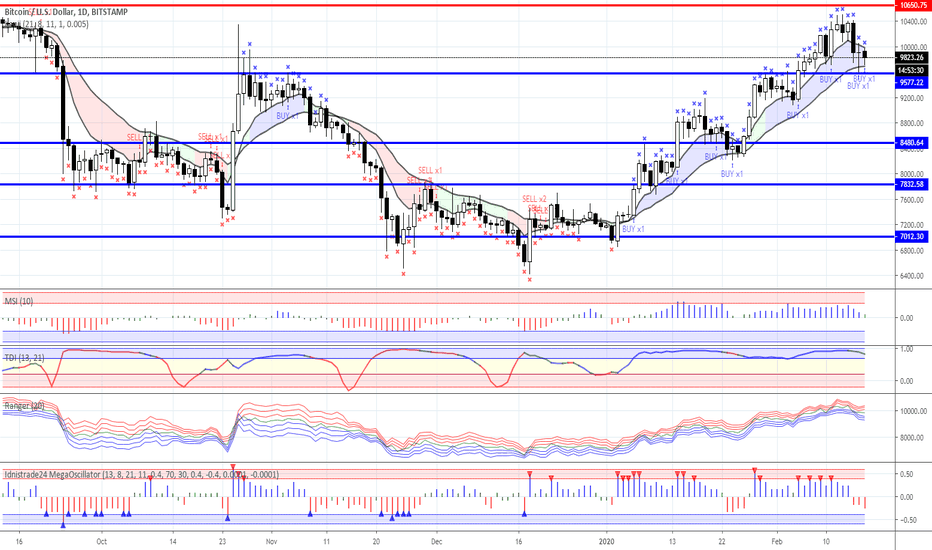Click the 14:53:30 countdown label

pos(912,70)
